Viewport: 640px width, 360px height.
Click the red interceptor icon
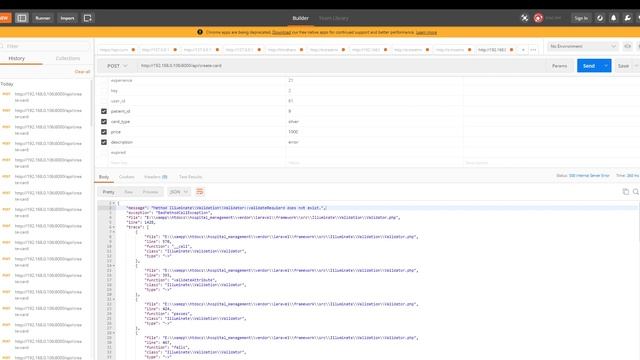[538, 18]
